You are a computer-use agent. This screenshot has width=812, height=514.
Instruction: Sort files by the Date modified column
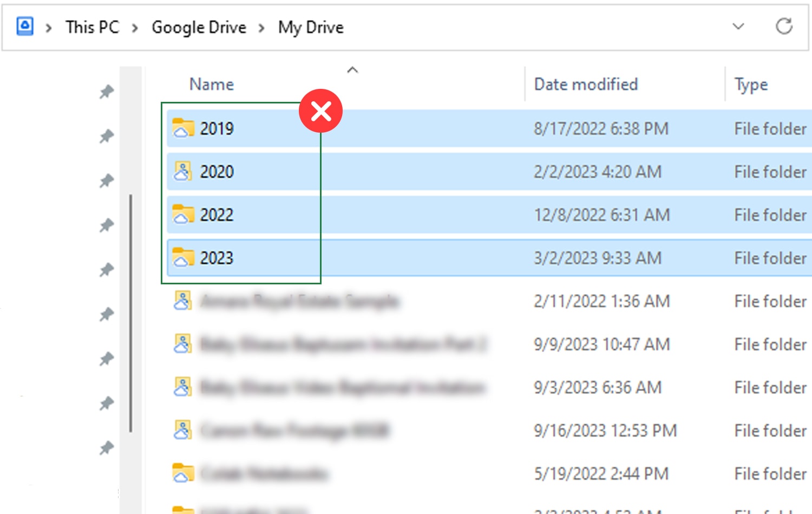click(x=586, y=84)
